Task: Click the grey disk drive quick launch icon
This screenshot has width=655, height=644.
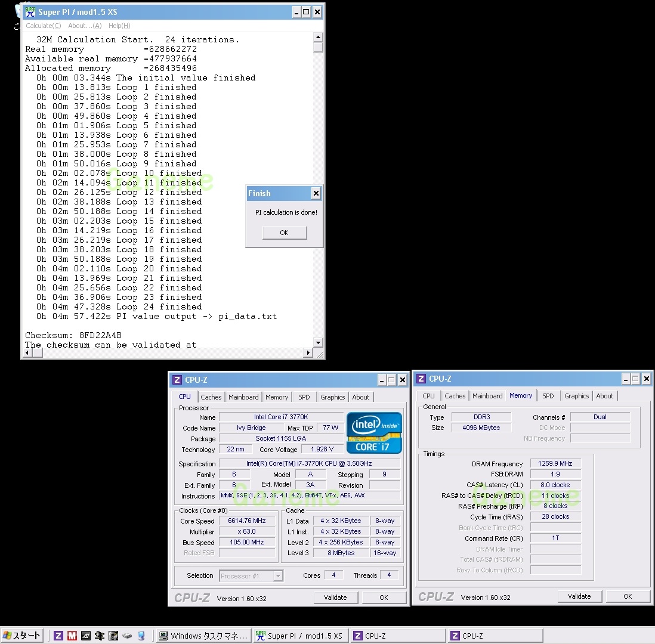Action: (127, 636)
